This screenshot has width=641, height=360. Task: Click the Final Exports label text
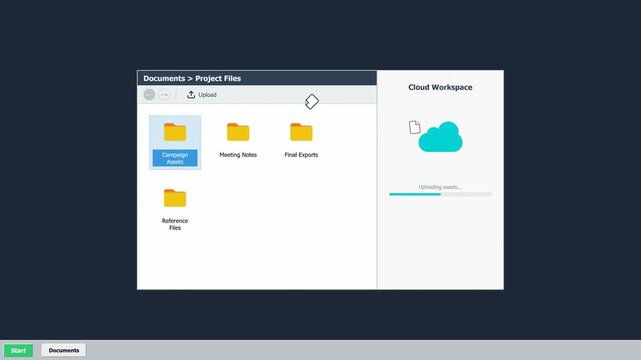(x=301, y=155)
